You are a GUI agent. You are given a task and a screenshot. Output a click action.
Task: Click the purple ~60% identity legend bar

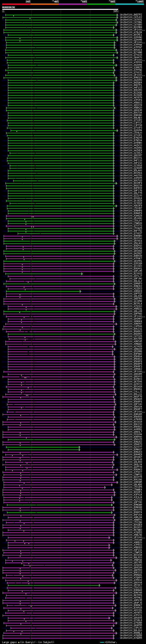73,4
